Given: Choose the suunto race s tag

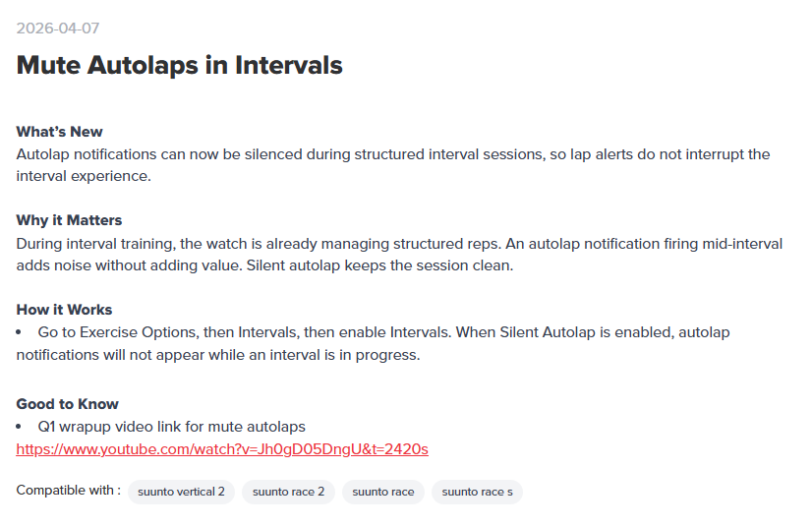Looking at the screenshot, I should point(477,492).
